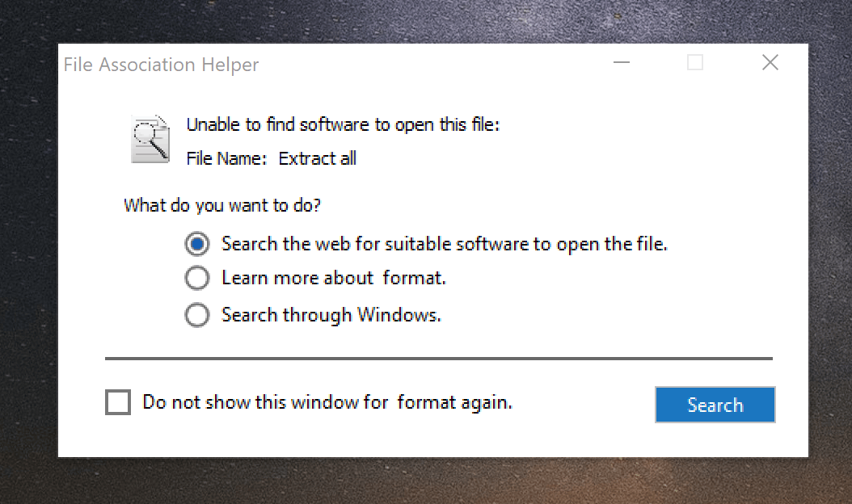Select the Search the web radio button
This screenshot has height=504, width=852.
click(x=196, y=244)
